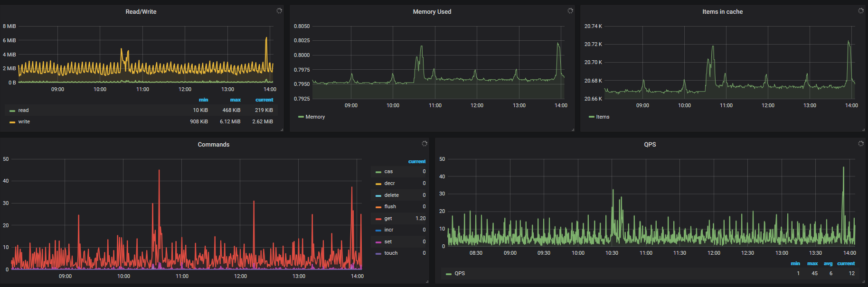Toggle the touch series in Commands legend

pyautogui.click(x=391, y=253)
